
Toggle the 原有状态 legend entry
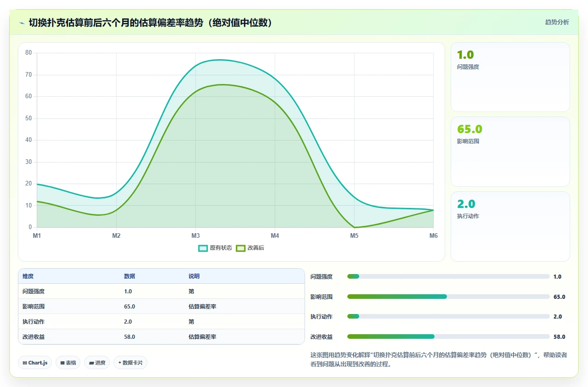click(215, 248)
